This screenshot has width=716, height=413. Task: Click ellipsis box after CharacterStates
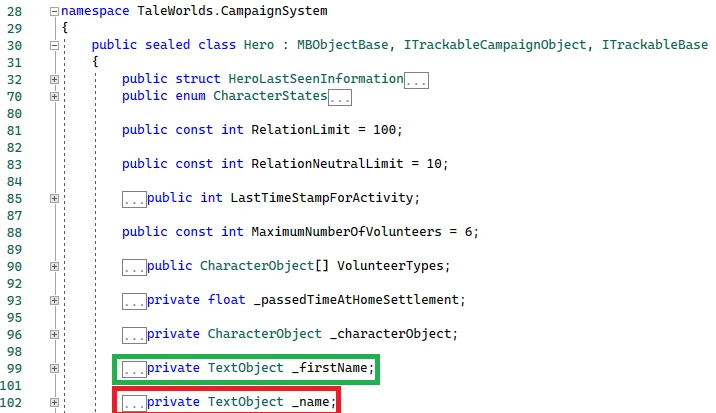pyautogui.click(x=340, y=97)
